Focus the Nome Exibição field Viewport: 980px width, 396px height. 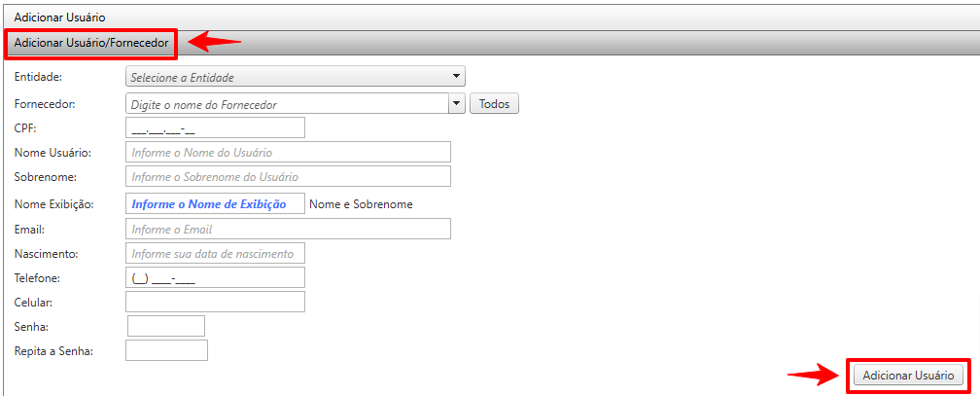(215, 203)
